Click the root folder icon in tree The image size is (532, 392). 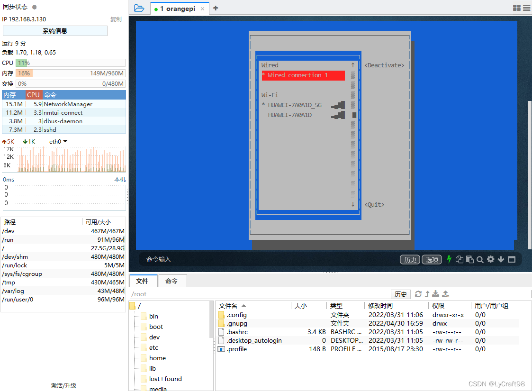133,306
